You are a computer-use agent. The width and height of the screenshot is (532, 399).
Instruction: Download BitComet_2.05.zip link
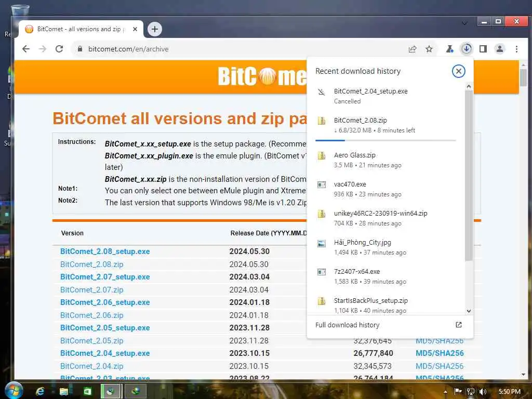91,341
